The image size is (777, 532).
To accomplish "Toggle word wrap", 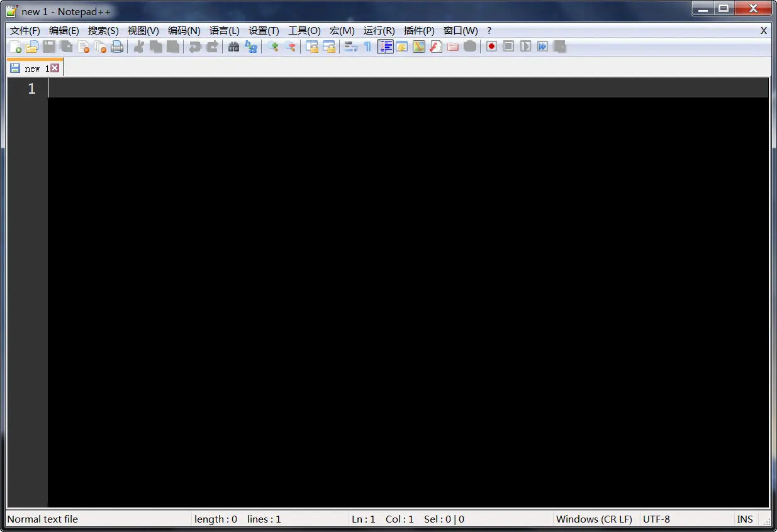I will 350,46.
